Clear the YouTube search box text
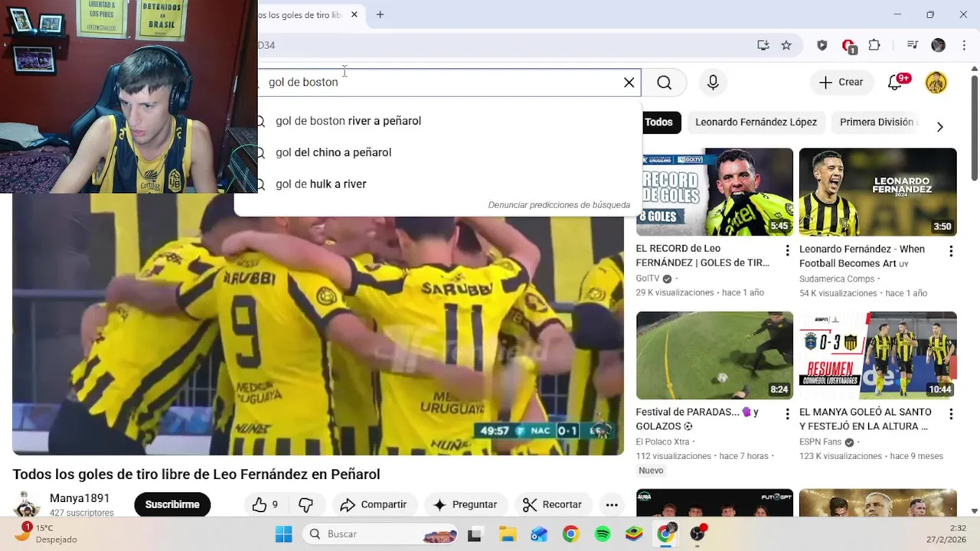 629,83
